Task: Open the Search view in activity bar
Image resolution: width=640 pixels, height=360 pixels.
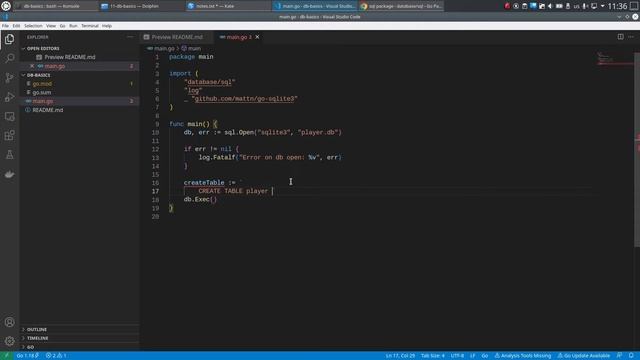Action: coord(9,58)
